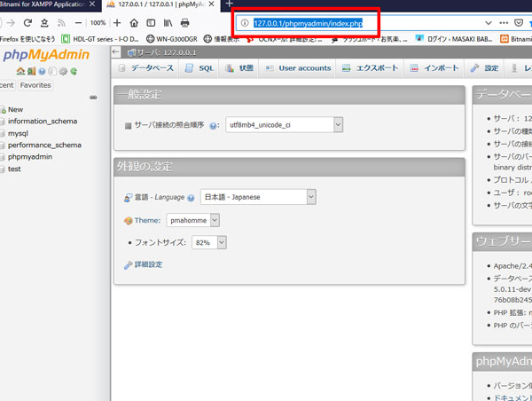Click collation help icon
This screenshot has width=532, height=401.
click(213, 126)
